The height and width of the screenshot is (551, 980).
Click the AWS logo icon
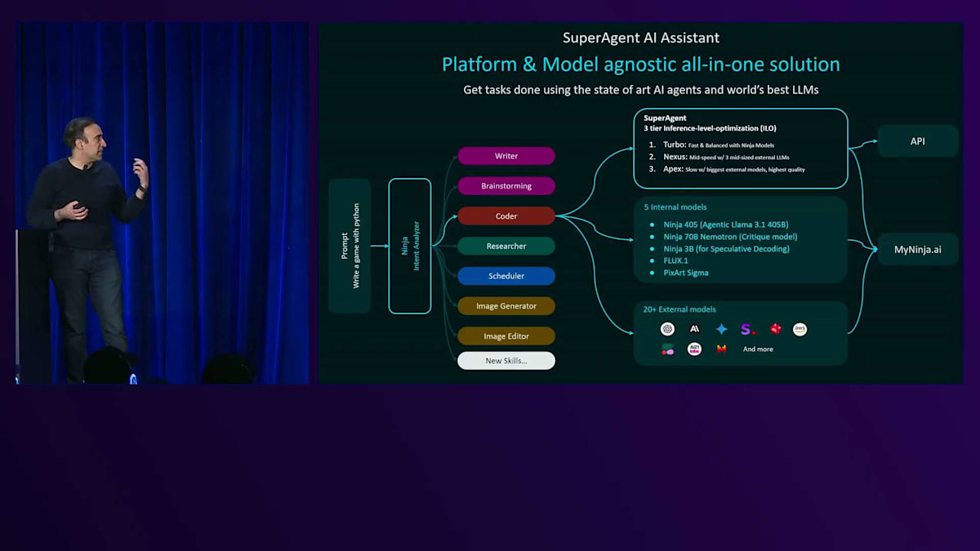800,329
